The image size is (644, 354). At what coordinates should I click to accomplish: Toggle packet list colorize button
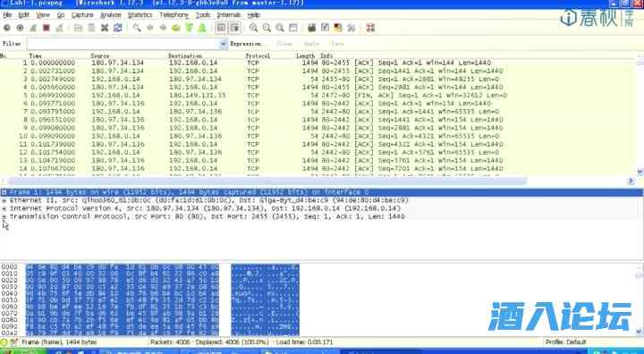pos(222,28)
